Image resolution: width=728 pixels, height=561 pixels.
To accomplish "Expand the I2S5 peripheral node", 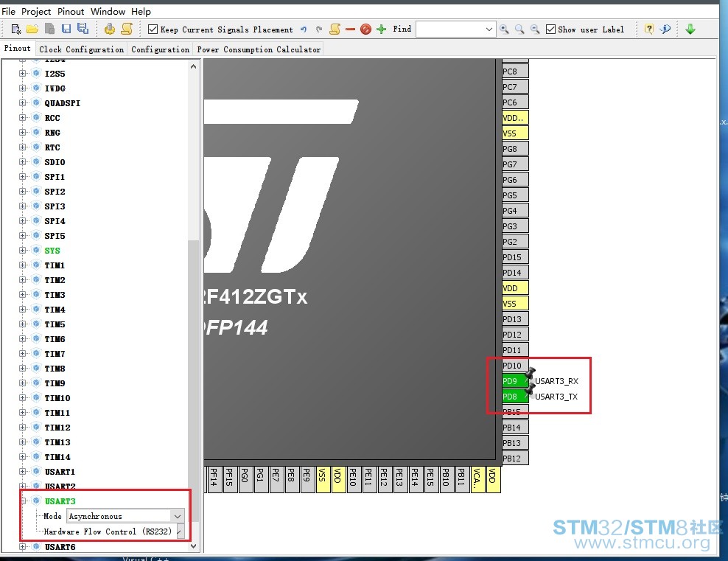I will pos(22,74).
